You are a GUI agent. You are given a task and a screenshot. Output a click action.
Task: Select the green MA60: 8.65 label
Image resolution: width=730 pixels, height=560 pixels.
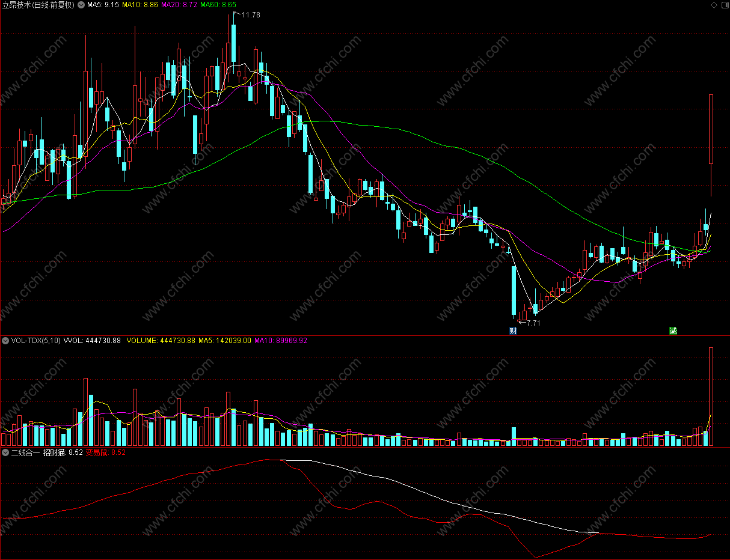(x=218, y=5)
